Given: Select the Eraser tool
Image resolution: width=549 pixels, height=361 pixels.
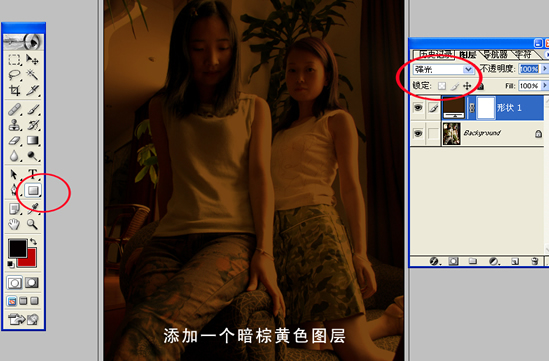Looking at the screenshot, I should (14, 140).
